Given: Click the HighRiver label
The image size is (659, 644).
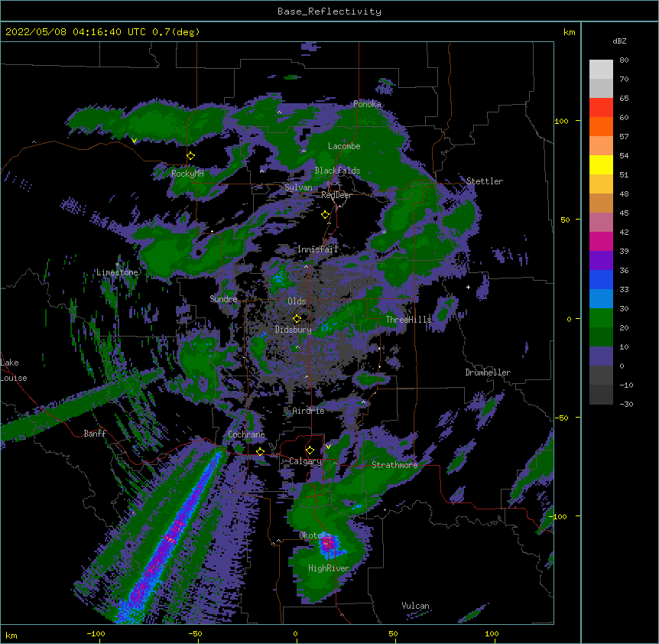Looking at the screenshot, I should [x=329, y=568].
